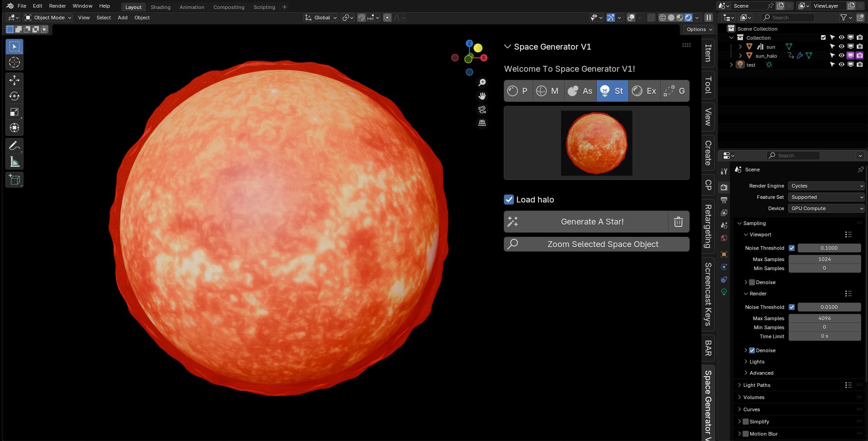The width and height of the screenshot is (868, 441).
Task: Uncheck the Load halo checkbox
Action: click(x=509, y=199)
